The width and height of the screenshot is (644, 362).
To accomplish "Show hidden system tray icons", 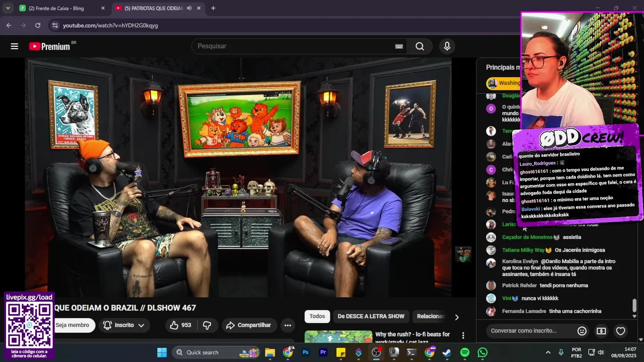I will coord(548,352).
